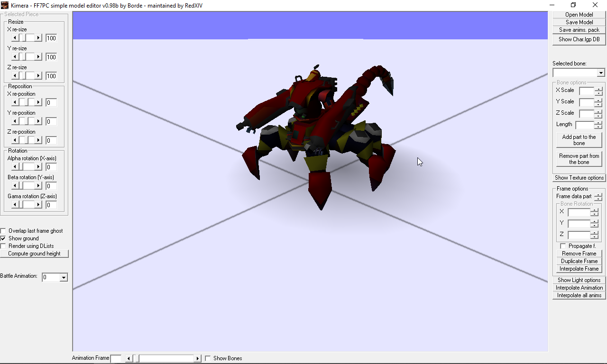Screen dimensions: 607x364
Task: Click Beta rotation slider left arrow
Action: point(15,186)
